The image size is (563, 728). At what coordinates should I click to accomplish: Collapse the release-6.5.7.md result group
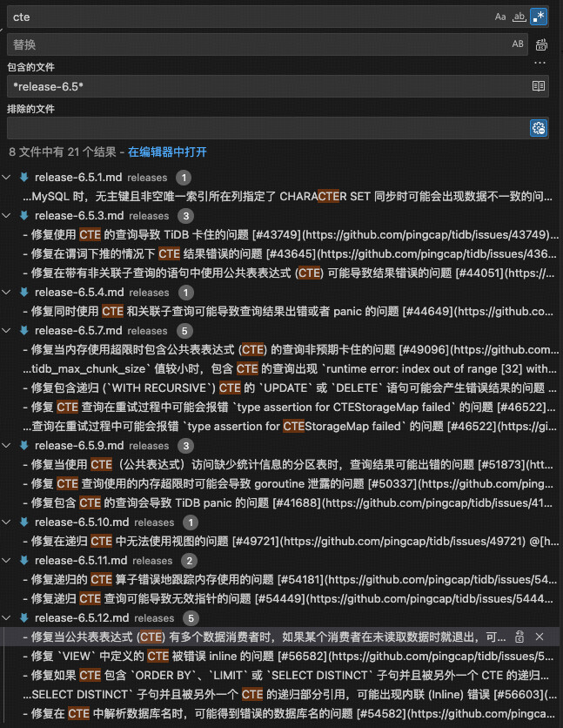pyautogui.click(x=6, y=330)
